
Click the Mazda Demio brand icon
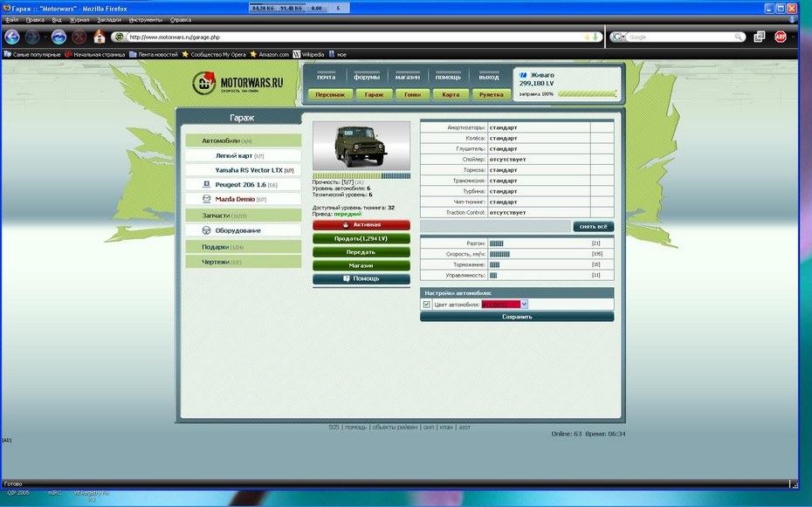[x=207, y=199]
